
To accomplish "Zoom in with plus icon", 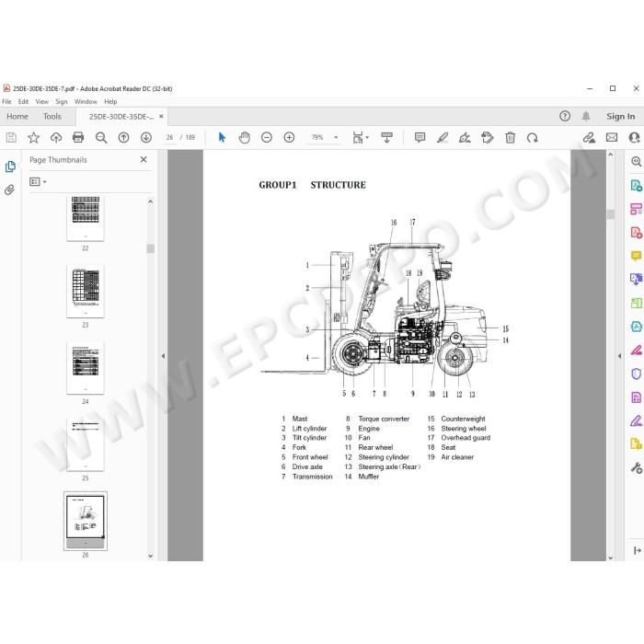I will pos(289,138).
